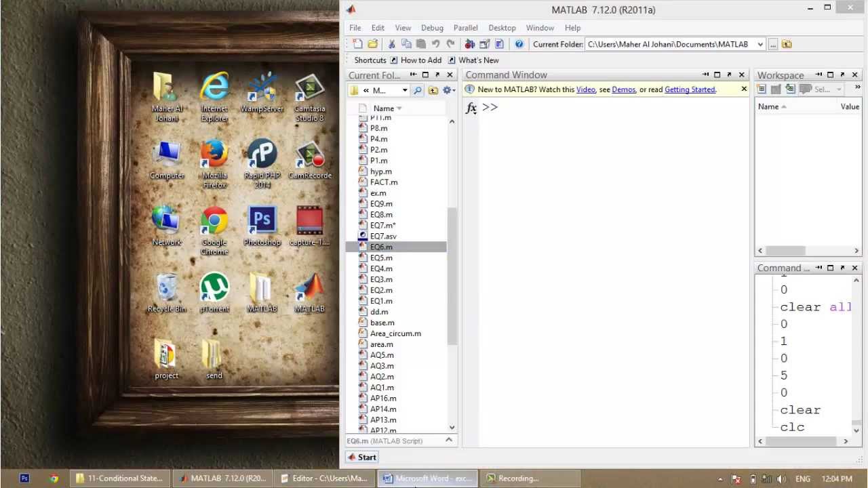Go up one folder level icon beside path
The height and width of the screenshot is (488, 868).
pyautogui.click(x=787, y=44)
